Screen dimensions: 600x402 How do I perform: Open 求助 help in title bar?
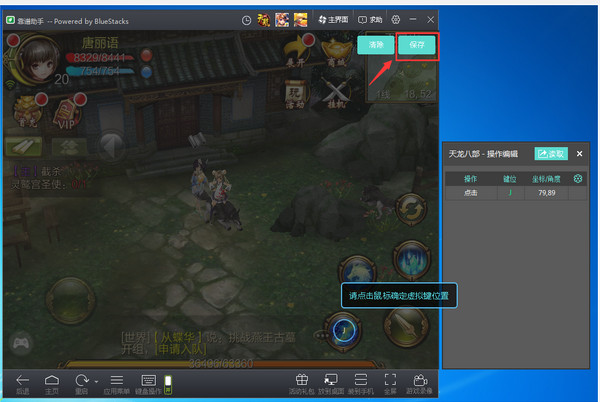point(370,20)
